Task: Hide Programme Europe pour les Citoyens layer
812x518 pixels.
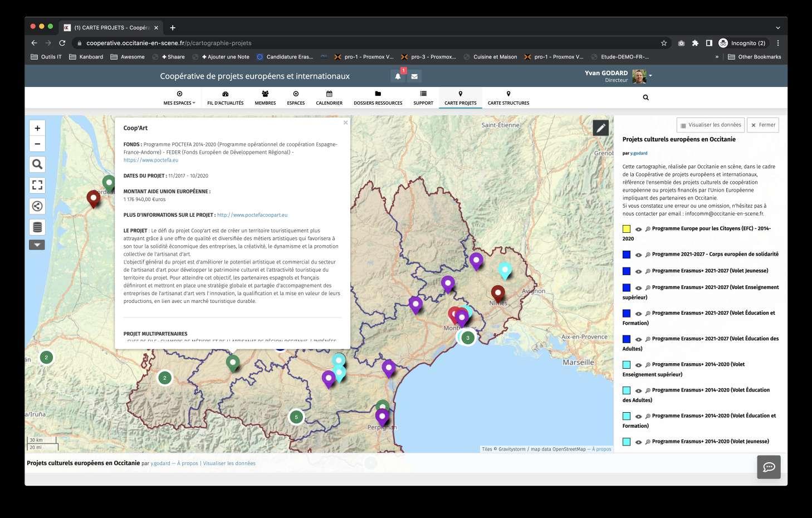Action: tap(638, 229)
